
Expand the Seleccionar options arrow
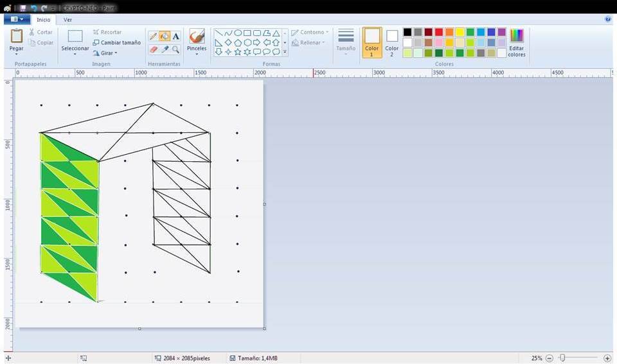(x=75, y=54)
